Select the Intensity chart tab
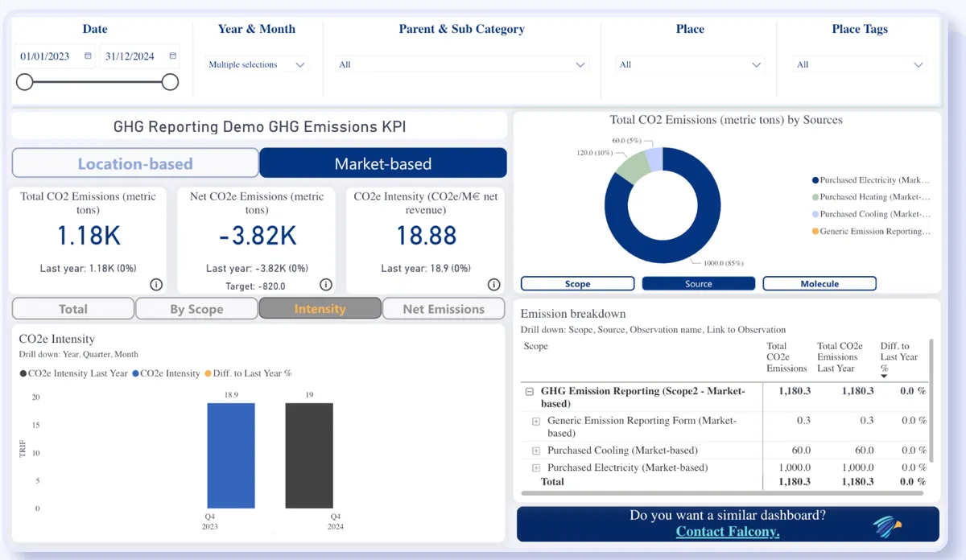Screen dimensions: 966x560 click(320, 309)
